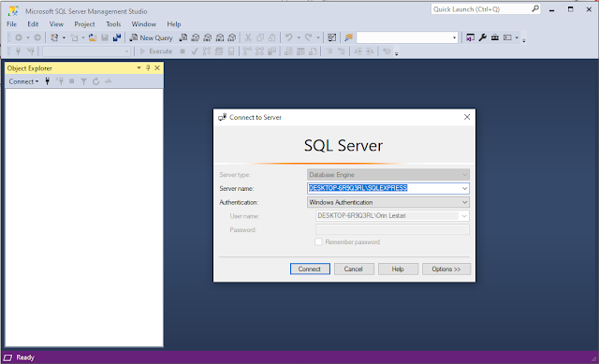The height and width of the screenshot is (364, 599).
Task: Click the Object Explorer Activity Monitor icon
Action: tap(109, 81)
